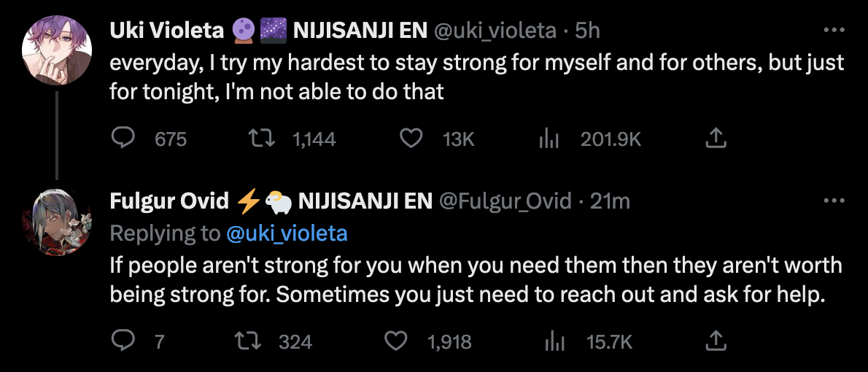This screenshot has width=868, height=372.
Task: Like Uki Violeta's tweet
Action: click(412, 139)
